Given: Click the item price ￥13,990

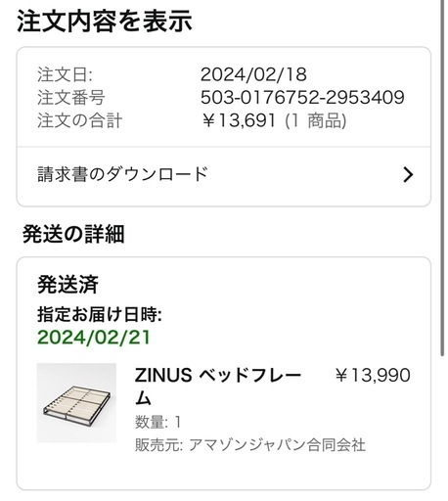Looking at the screenshot, I should coord(373,375).
